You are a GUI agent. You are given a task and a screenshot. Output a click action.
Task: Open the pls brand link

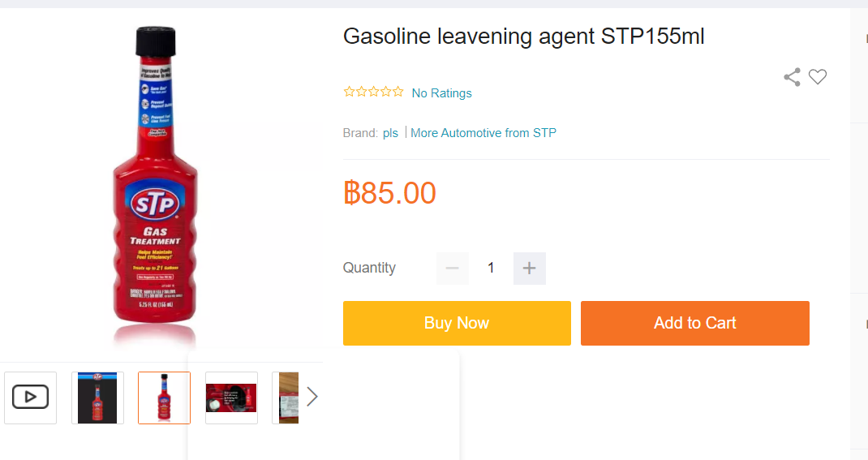coord(390,133)
